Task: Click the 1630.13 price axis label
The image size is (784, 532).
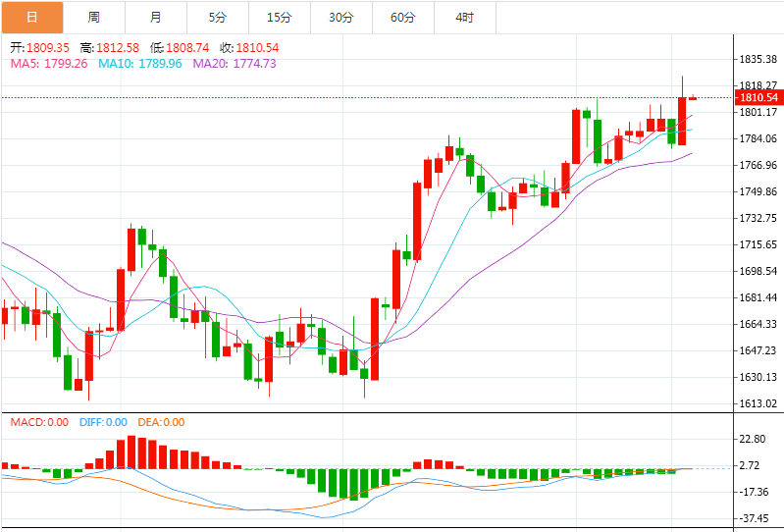Action: [758, 377]
